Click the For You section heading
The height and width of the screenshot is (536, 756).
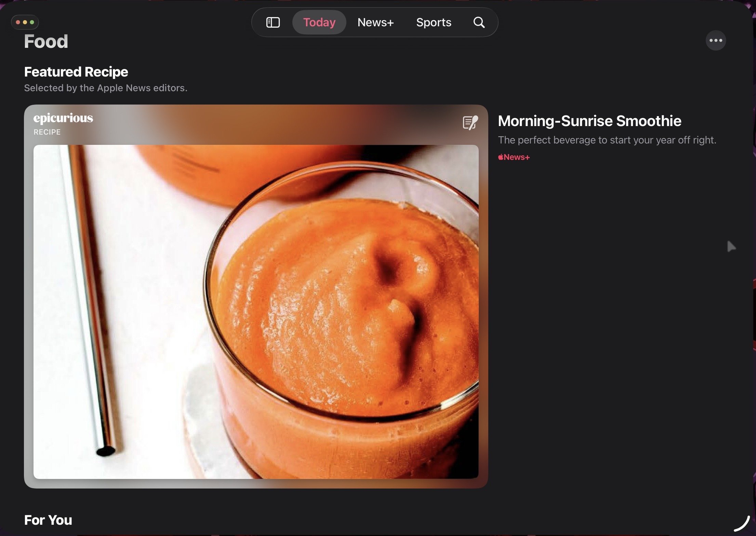click(48, 520)
